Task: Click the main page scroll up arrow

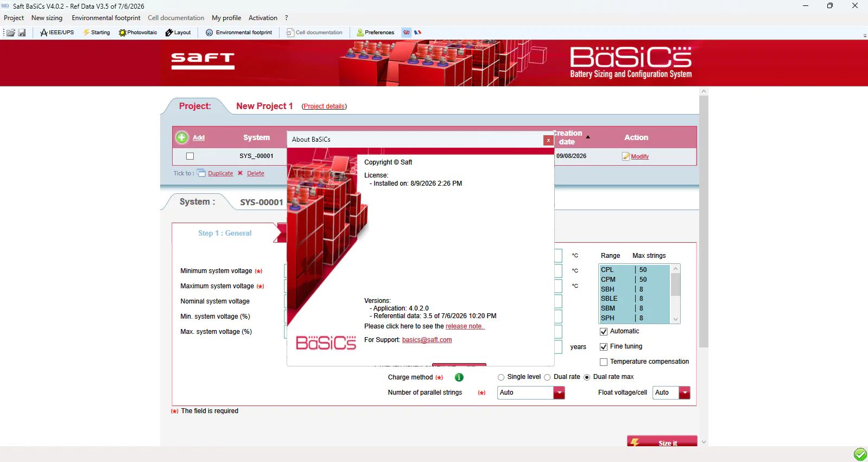Action: 704,91
